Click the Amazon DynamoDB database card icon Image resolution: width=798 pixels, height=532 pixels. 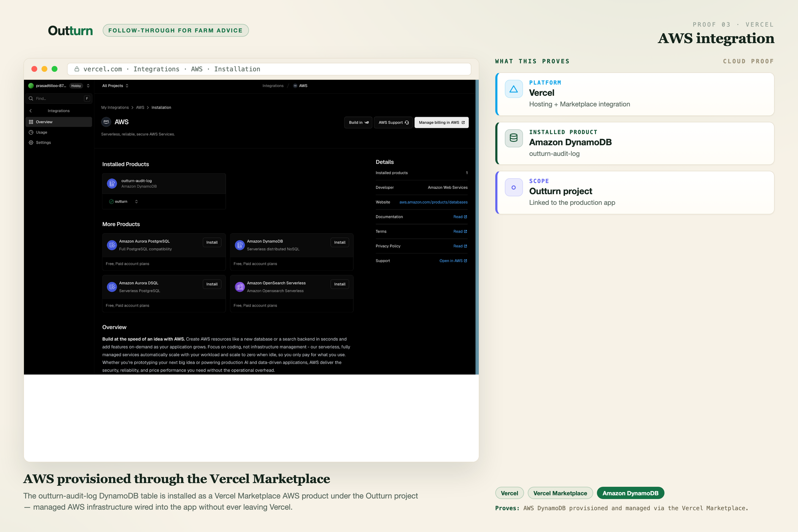click(514, 138)
